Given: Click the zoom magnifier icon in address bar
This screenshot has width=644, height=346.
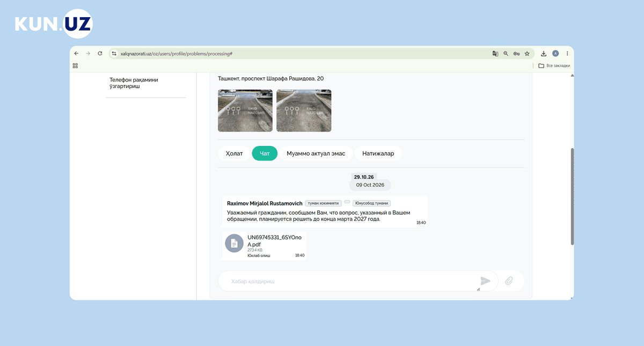Looking at the screenshot, I should click(506, 54).
